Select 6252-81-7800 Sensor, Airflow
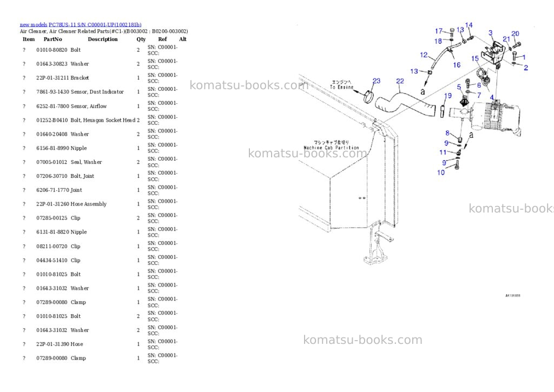 (71, 106)
